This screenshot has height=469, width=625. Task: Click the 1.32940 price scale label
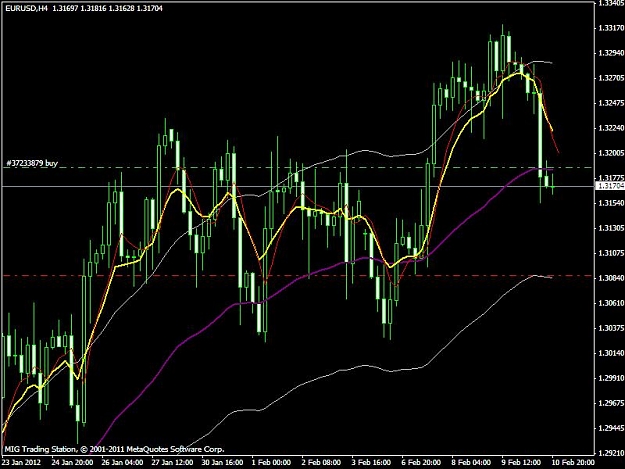pyautogui.click(x=611, y=53)
